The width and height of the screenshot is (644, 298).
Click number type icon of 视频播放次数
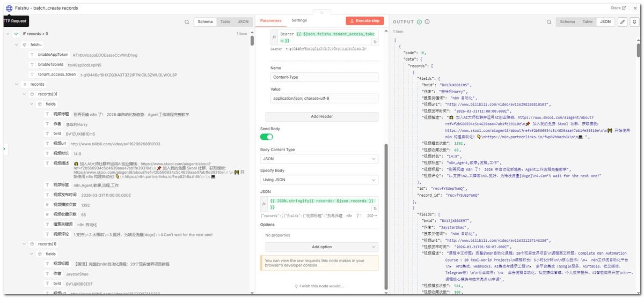click(48, 205)
